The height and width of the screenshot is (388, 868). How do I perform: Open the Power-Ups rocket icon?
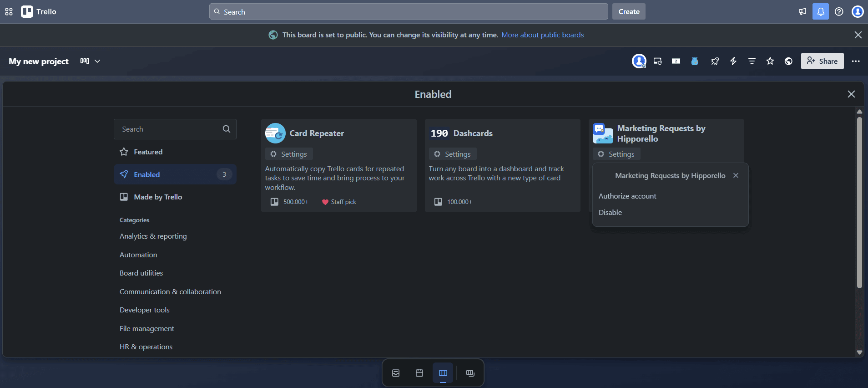[x=715, y=61]
